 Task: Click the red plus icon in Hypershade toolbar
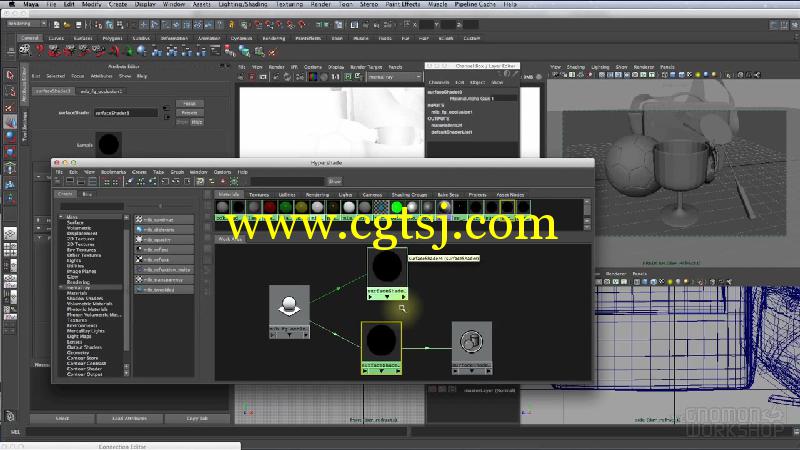pos(223,181)
